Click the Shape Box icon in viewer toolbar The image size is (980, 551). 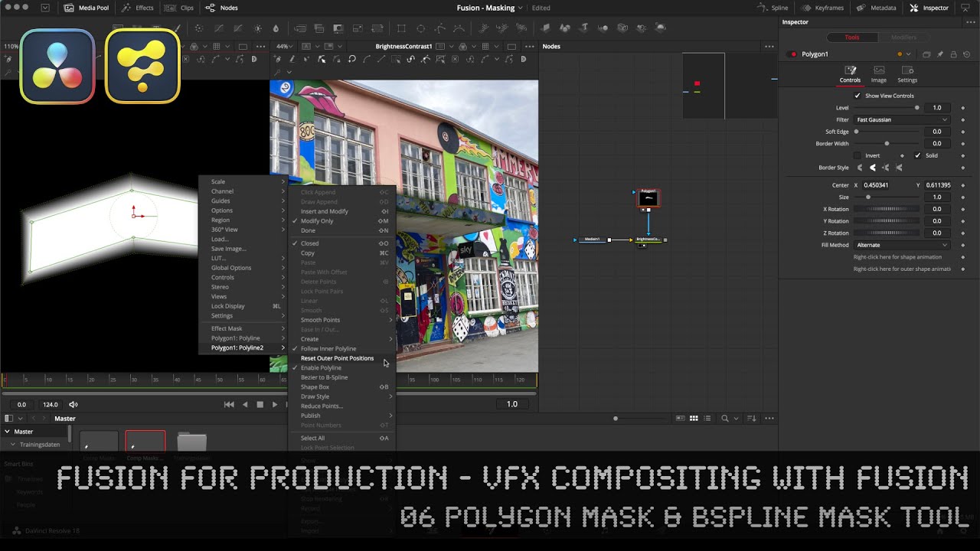[440, 59]
